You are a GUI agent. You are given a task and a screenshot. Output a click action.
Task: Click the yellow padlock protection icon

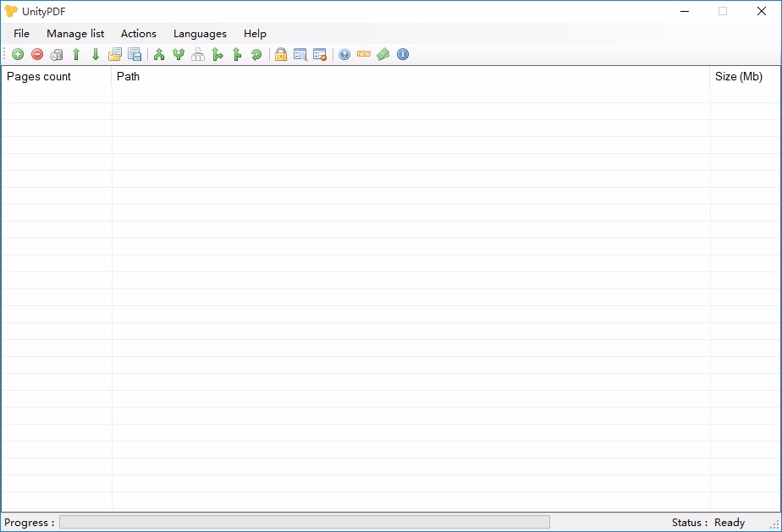coord(281,54)
